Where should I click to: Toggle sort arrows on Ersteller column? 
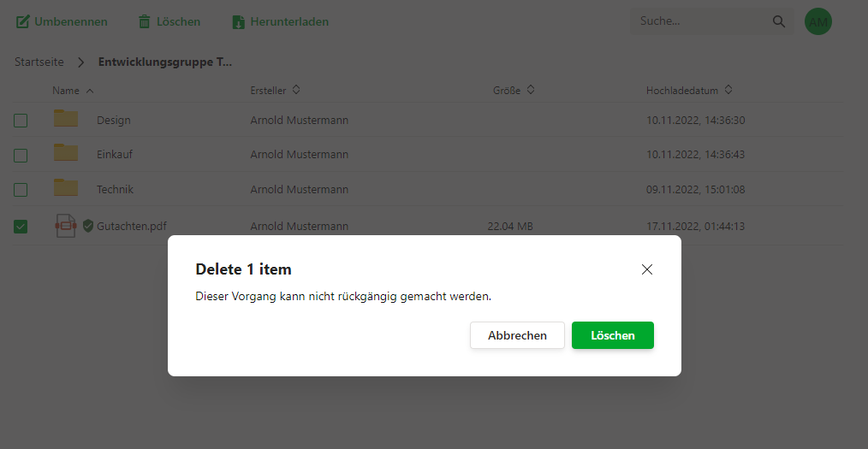[296, 90]
